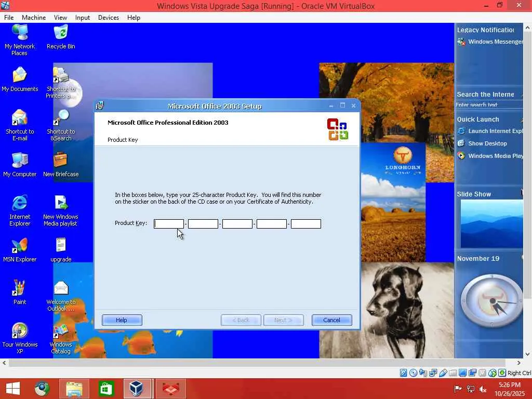Click the second Product Key box
The height and width of the screenshot is (399, 532).
click(203, 223)
